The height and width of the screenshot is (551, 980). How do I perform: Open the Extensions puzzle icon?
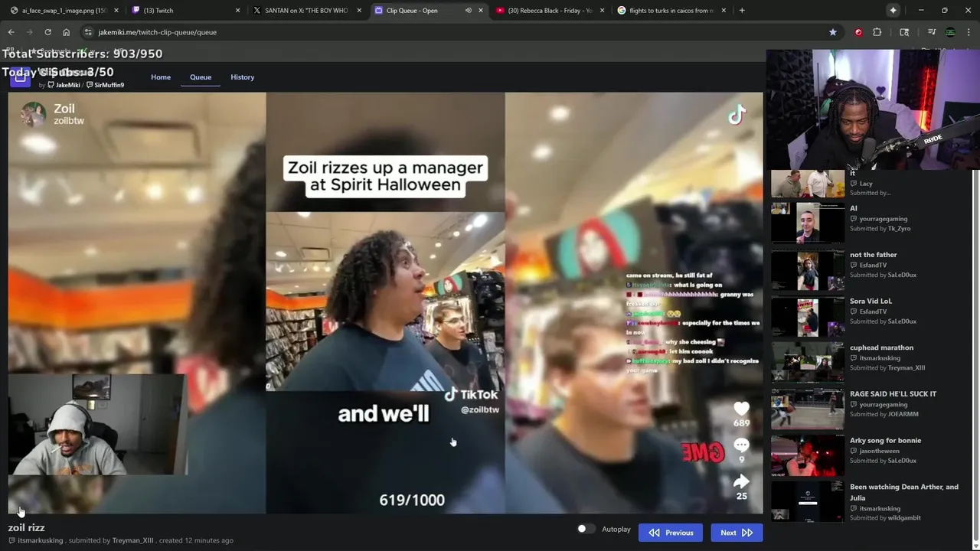(x=877, y=32)
